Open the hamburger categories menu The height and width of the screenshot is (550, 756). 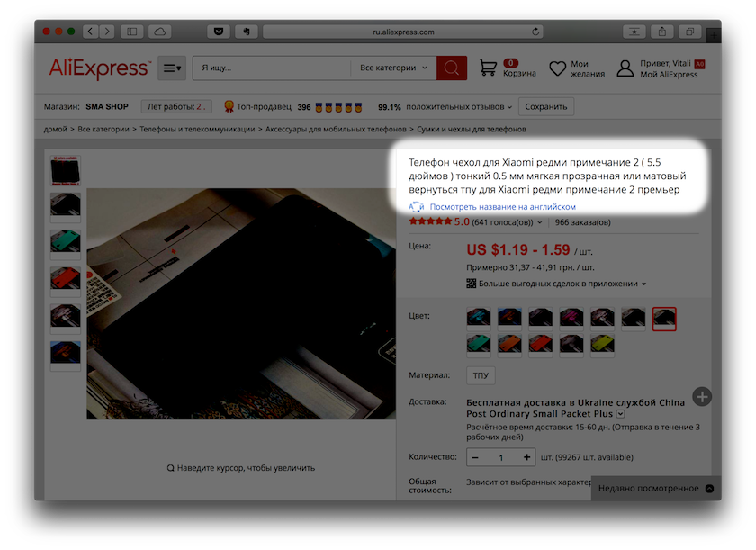pyautogui.click(x=172, y=68)
